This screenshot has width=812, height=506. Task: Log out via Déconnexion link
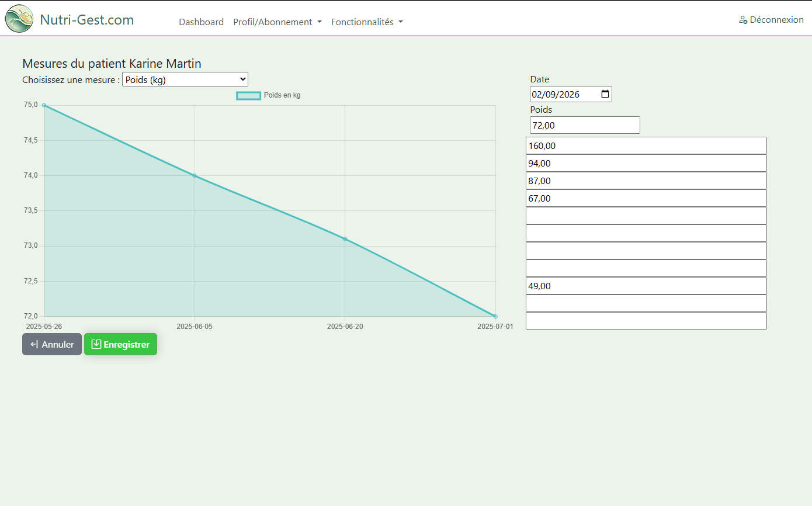[771, 20]
